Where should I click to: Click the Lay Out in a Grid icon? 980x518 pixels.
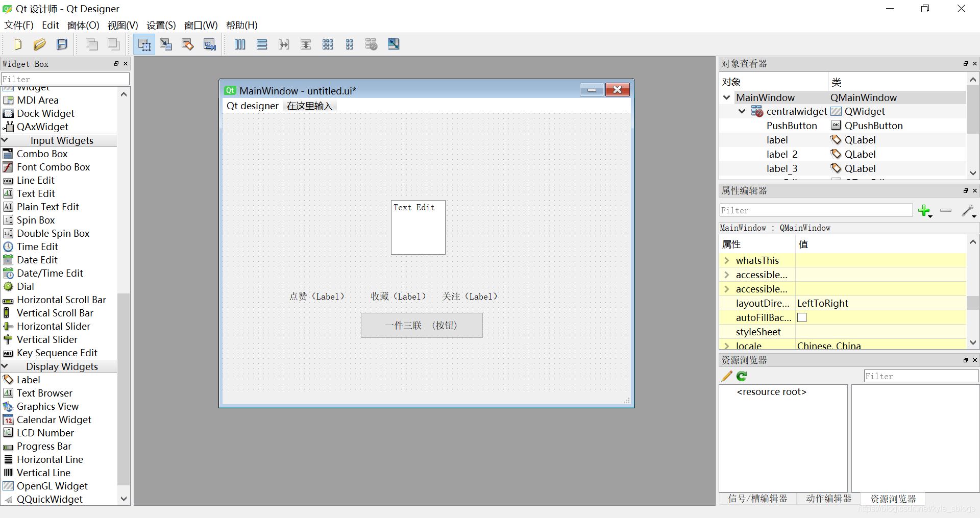coord(327,44)
